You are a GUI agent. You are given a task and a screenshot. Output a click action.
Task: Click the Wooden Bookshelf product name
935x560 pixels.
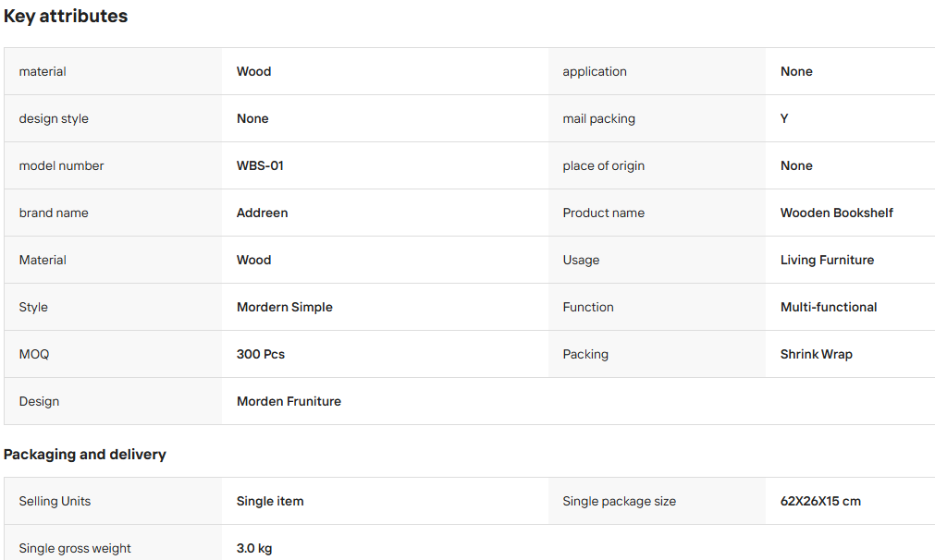point(837,213)
